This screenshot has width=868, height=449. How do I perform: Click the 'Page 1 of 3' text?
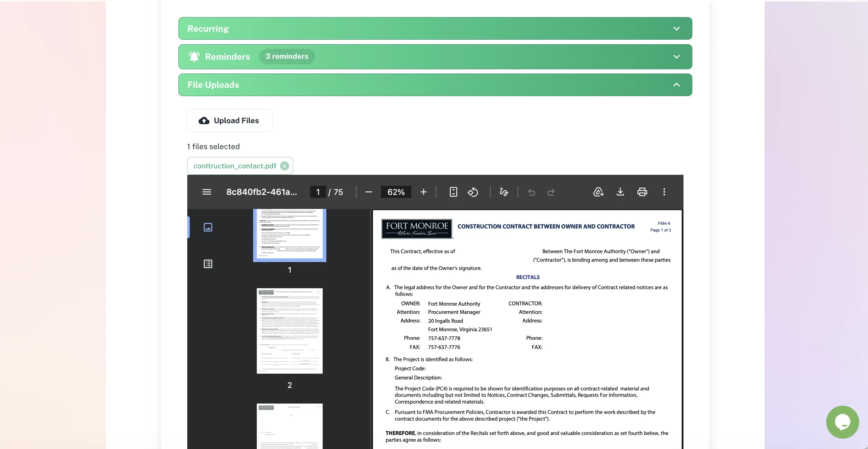pos(660,230)
